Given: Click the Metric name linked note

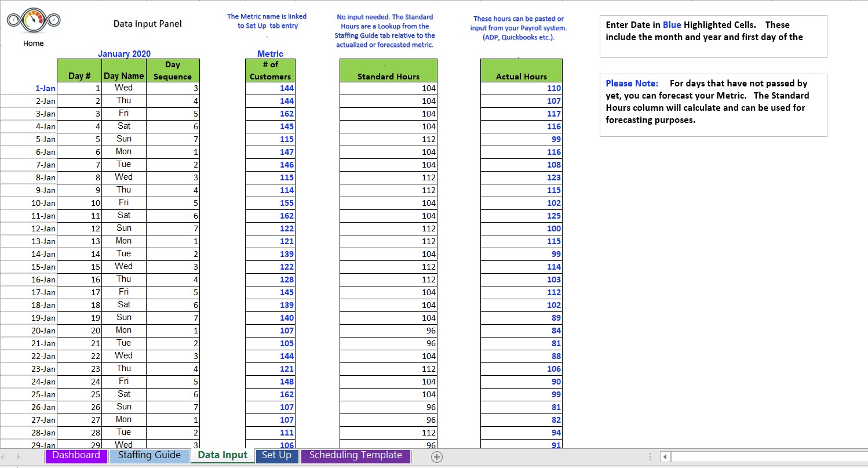Looking at the screenshot, I should click(267, 21).
